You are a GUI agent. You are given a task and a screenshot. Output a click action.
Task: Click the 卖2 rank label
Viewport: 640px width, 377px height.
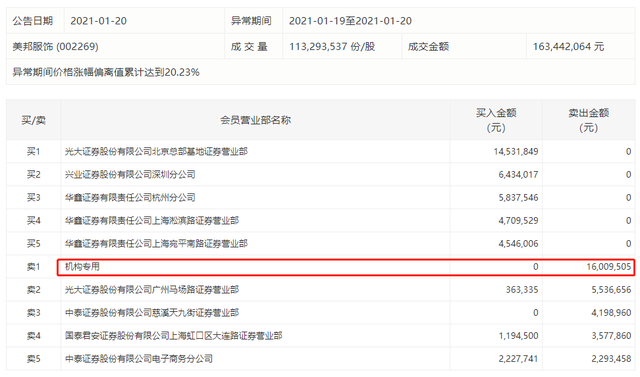coord(33,290)
